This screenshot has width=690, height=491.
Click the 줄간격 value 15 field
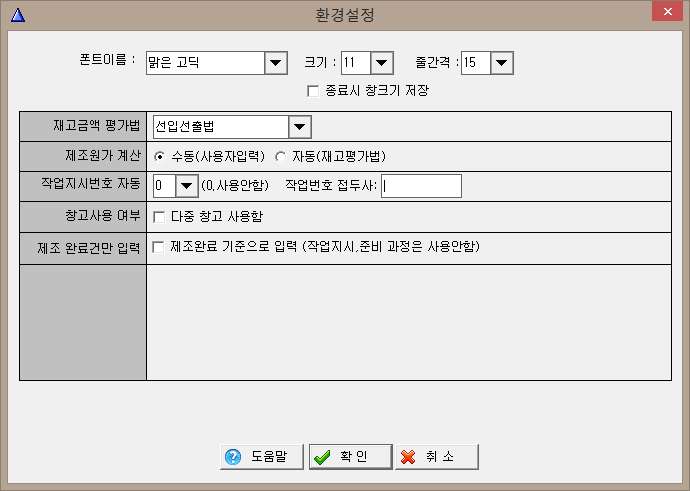476,63
